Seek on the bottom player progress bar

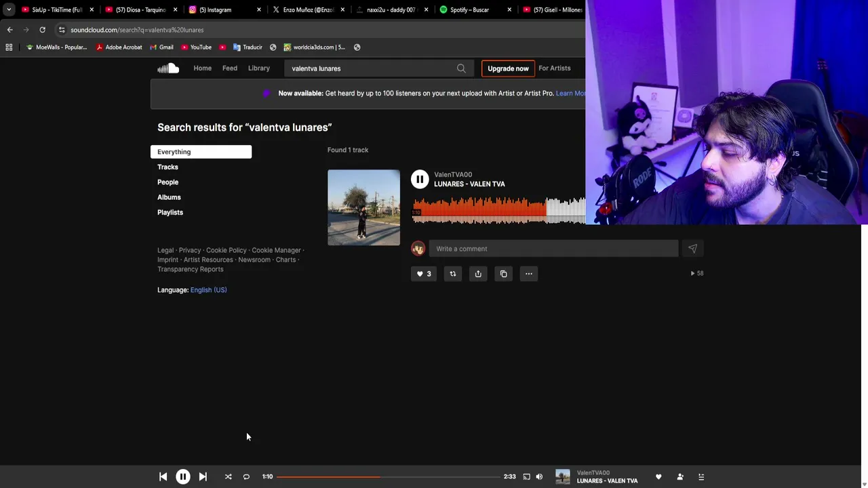click(x=388, y=476)
